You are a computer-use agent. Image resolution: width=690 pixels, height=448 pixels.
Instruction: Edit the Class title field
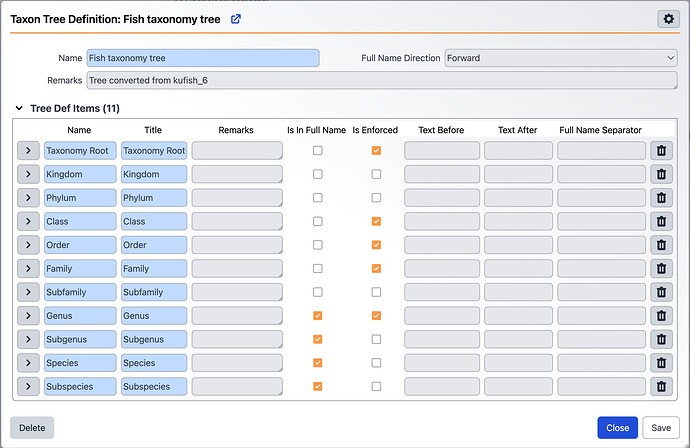154,221
